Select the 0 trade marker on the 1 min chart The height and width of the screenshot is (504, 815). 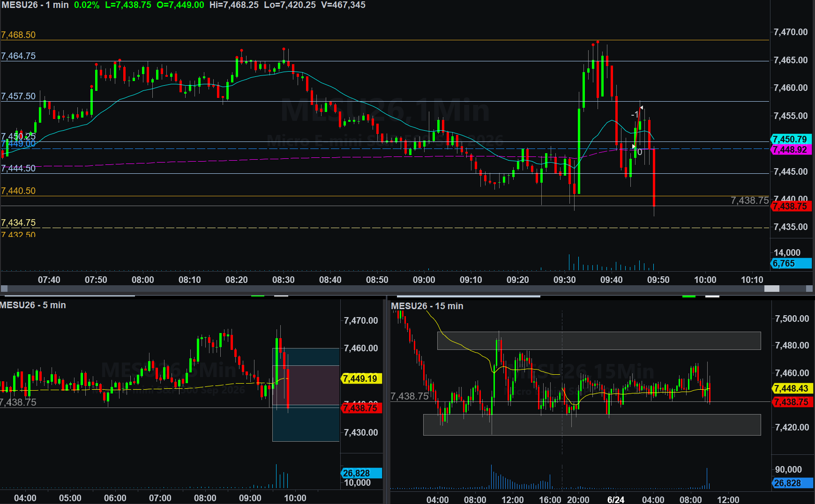640,152
